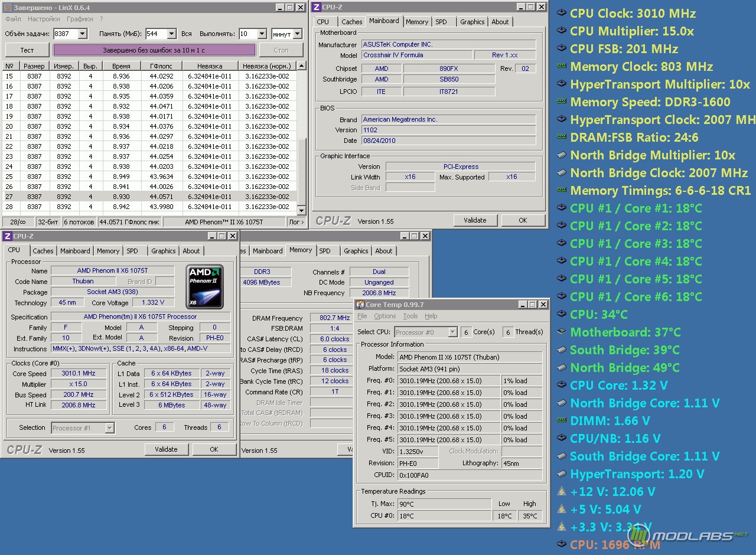Click OK in Mainboard CPU-Z window
This screenshot has height=555, width=756.
(523, 220)
